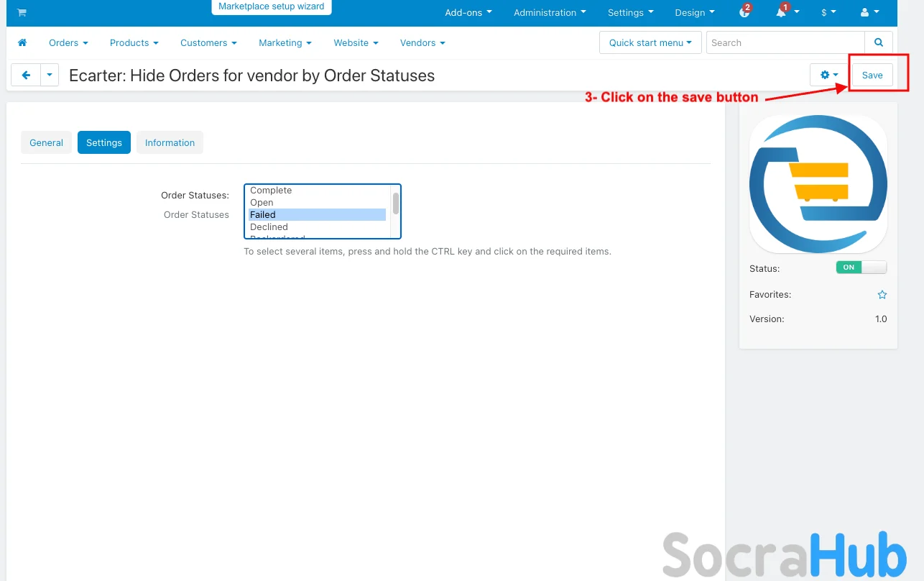Open the Orders menu

click(68, 42)
